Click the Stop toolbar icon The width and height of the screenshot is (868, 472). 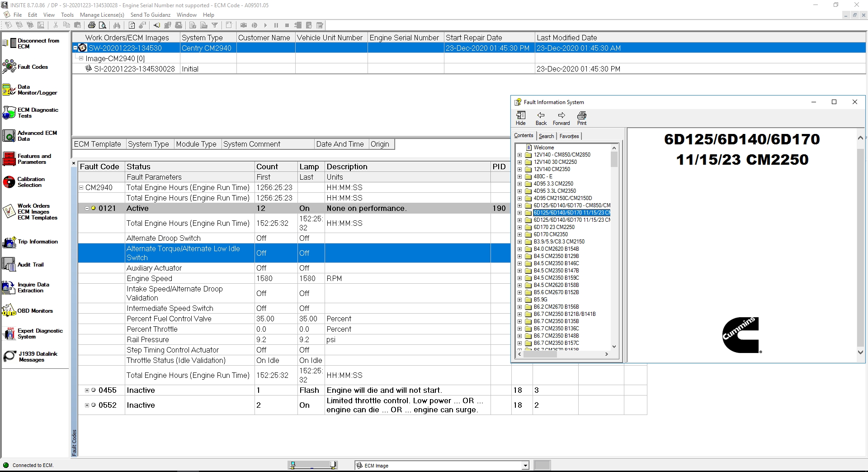(287, 25)
